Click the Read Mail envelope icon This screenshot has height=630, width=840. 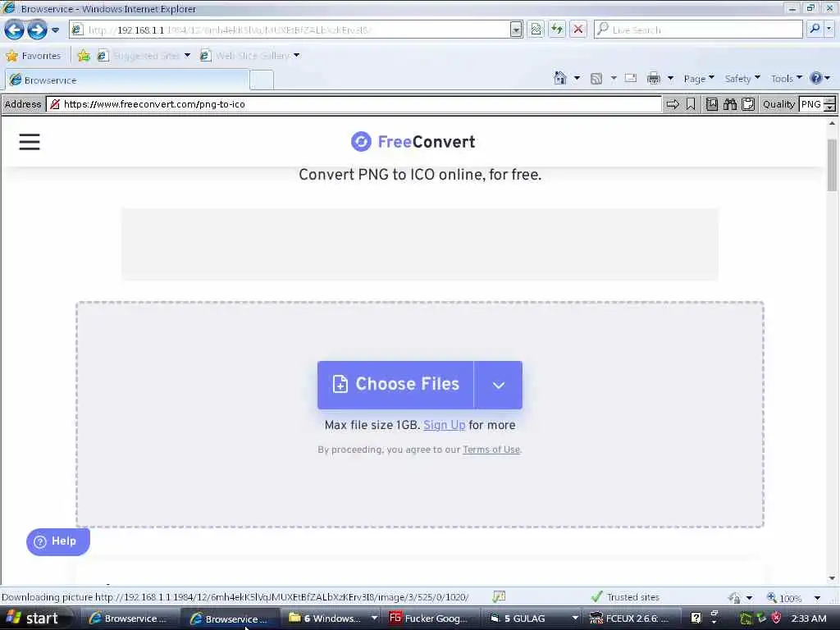[631, 78]
